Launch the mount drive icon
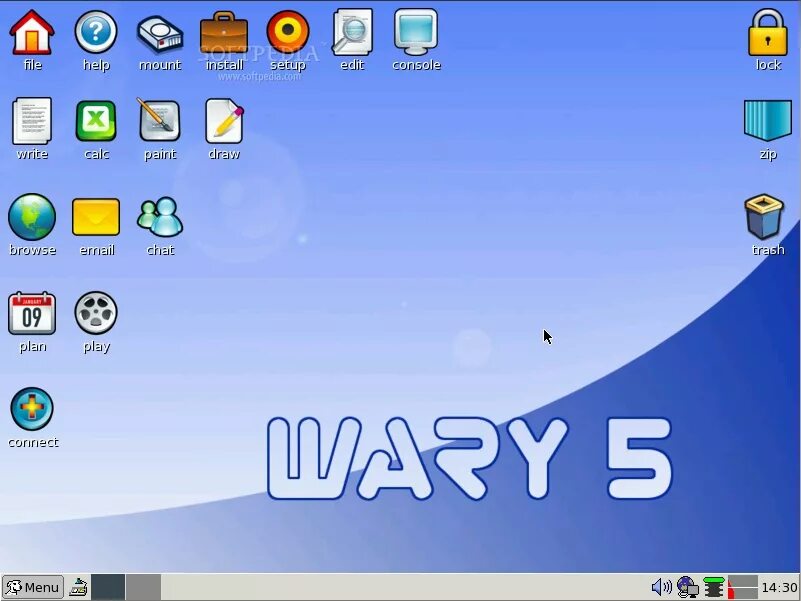Viewport: 801px width, 601px height. [x=160, y=34]
